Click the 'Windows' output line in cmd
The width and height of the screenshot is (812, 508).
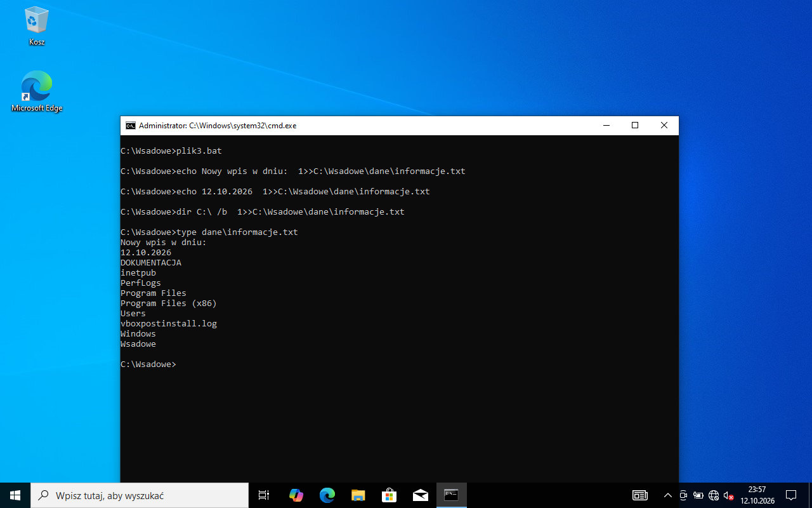pyautogui.click(x=138, y=334)
